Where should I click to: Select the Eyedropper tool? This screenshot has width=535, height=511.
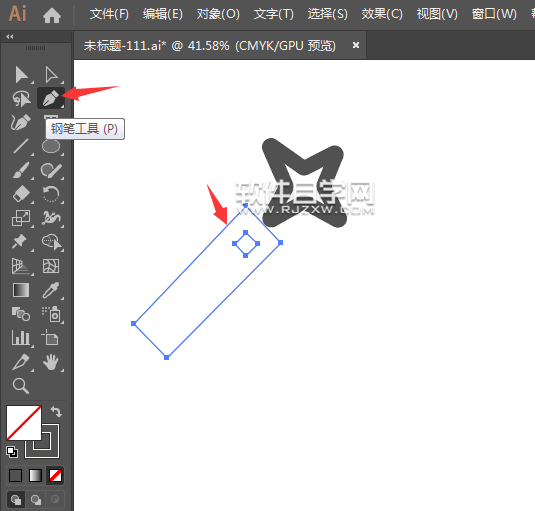point(51,290)
